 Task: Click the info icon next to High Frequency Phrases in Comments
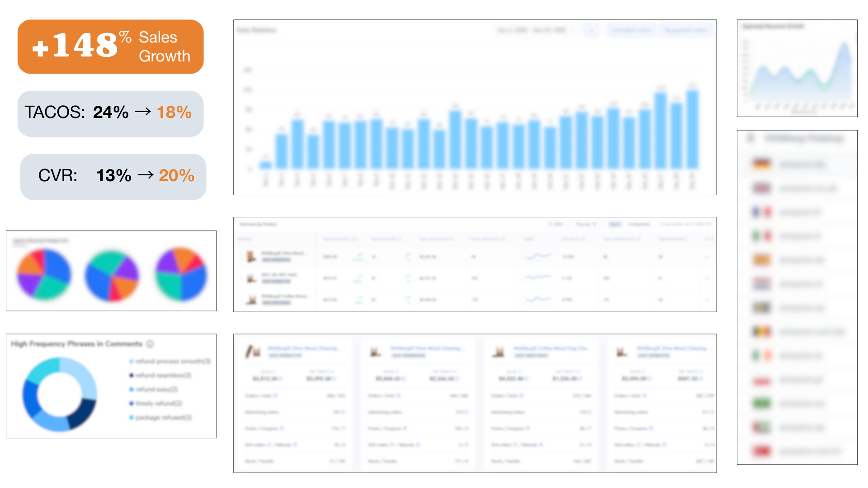[151, 344]
